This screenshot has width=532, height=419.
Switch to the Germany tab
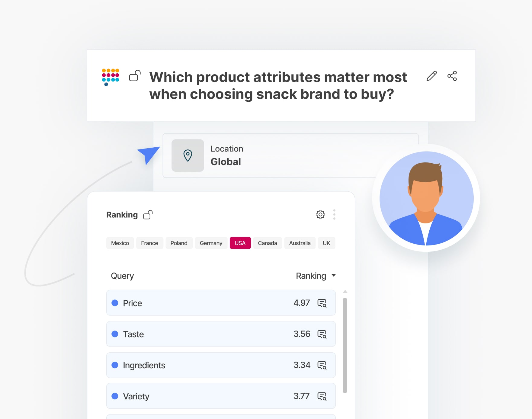(211, 243)
